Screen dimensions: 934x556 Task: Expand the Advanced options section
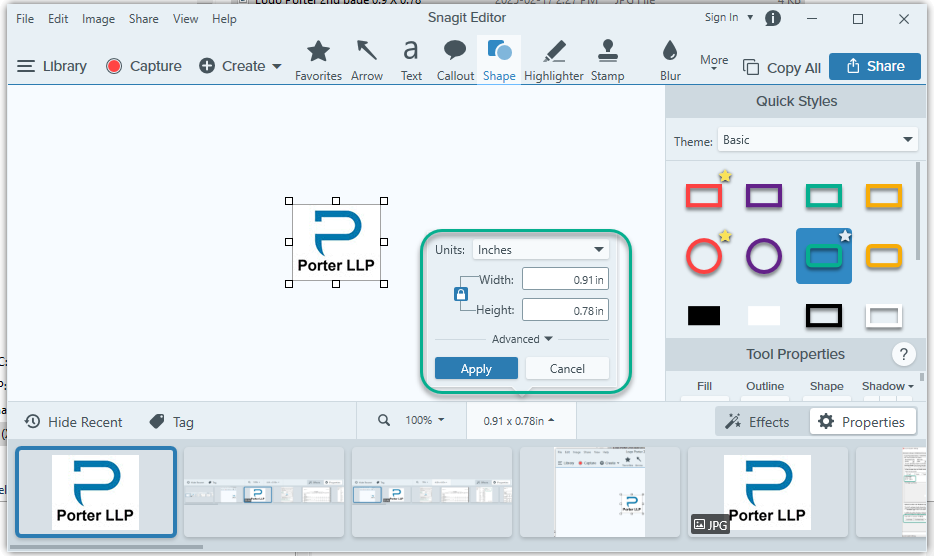[522, 339]
